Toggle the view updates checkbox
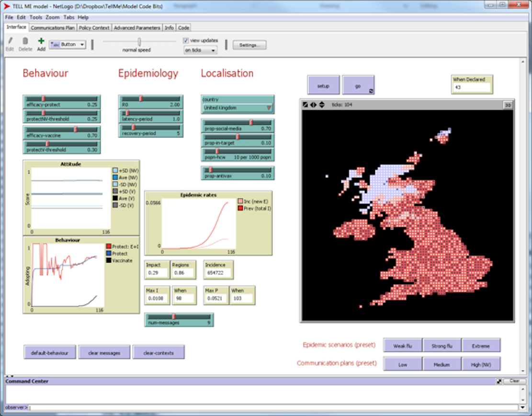532x416 pixels. (186, 41)
